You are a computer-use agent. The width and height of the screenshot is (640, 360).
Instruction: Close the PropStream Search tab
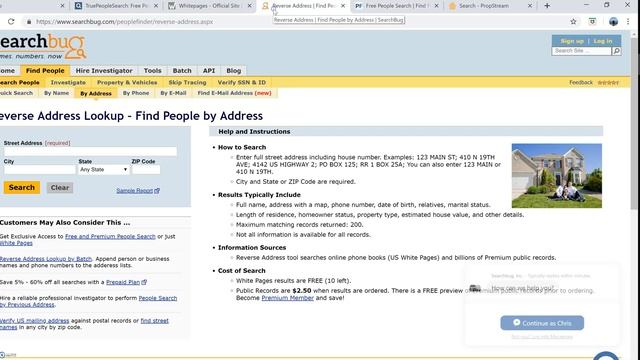coord(530,6)
